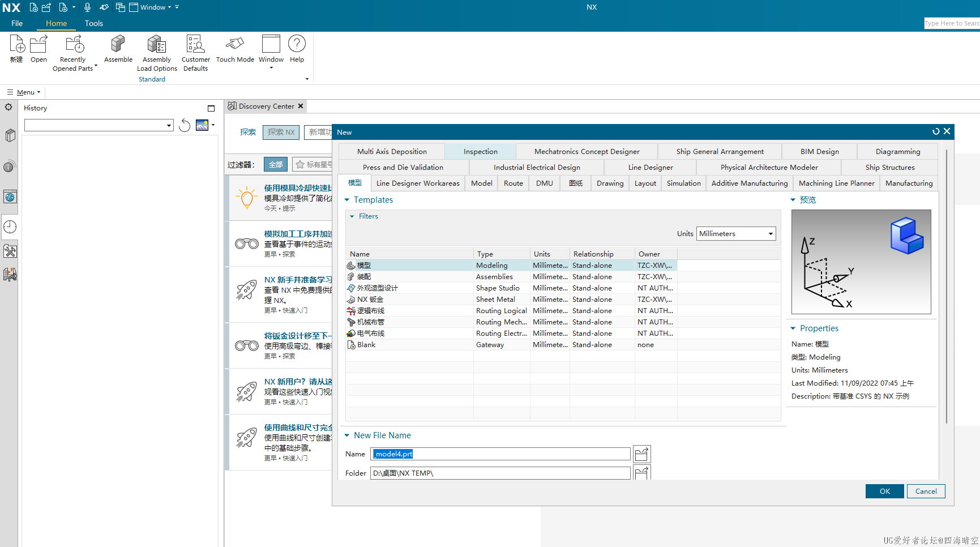This screenshot has height=547, width=980.
Task: Toggle 探索 NX button in Discovery Center
Action: point(281,132)
